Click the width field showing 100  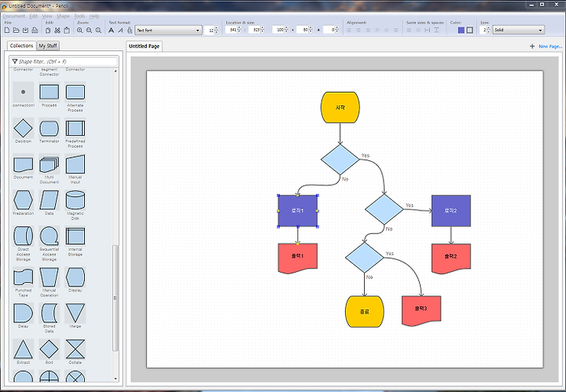coord(278,30)
